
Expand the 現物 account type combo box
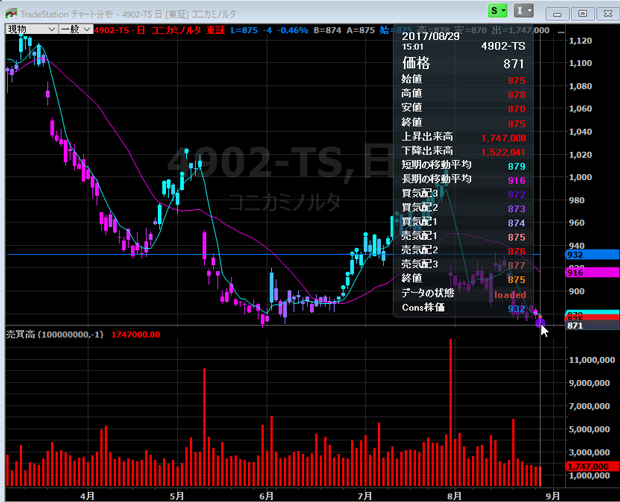point(31,29)
